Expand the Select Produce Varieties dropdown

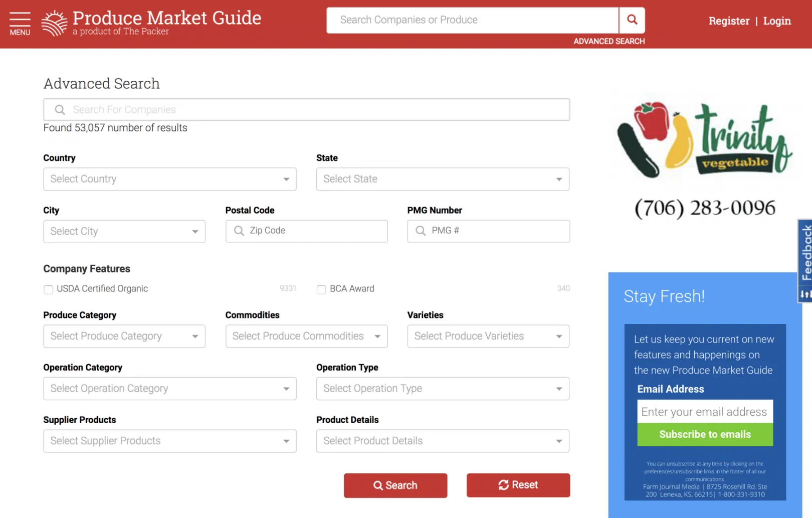pyautogui.click(x=488, y=336)
